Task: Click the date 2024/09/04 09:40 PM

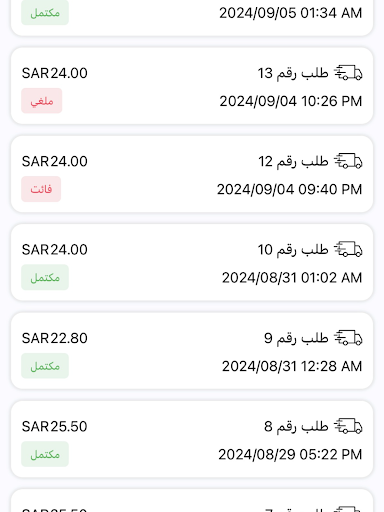Action: coord(289,189)
